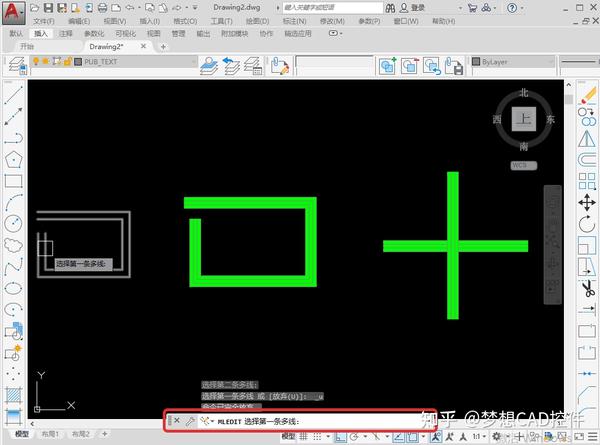Switch to the 开始 start tab
Screen dimensions: 600x445
click(27, 46)
